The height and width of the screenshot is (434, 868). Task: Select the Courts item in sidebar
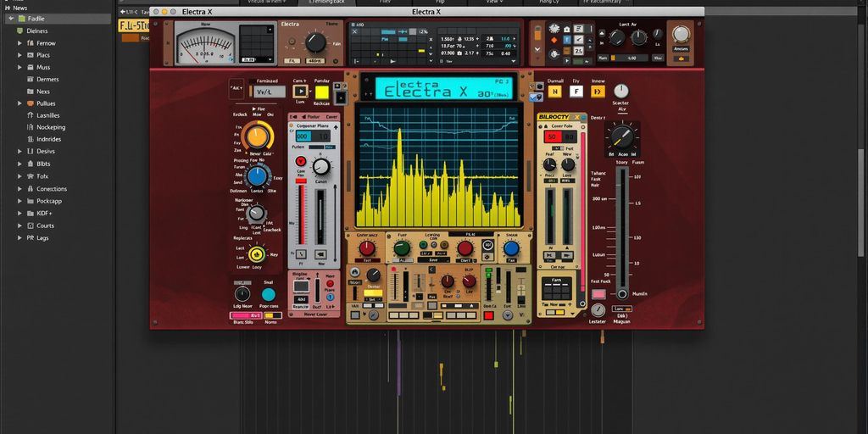[x=45, y=226]
